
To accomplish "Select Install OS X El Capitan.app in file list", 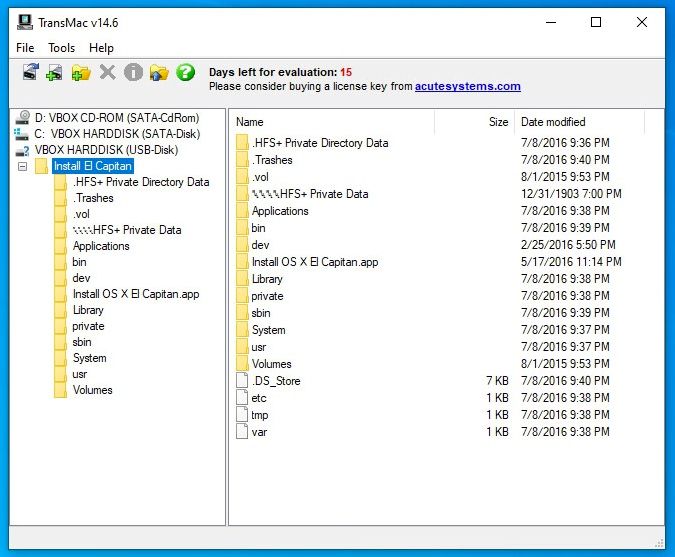I will [314, 262].
